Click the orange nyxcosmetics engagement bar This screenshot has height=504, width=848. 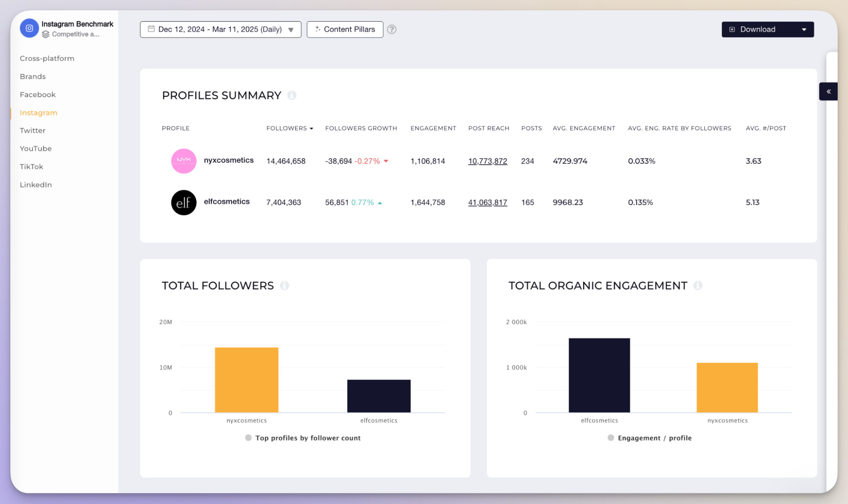tap(727, 388)
